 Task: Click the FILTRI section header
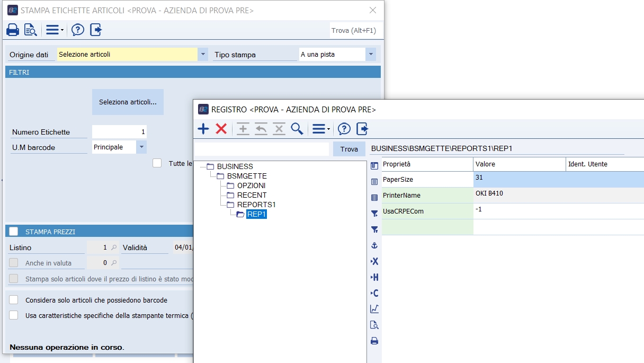193,72
